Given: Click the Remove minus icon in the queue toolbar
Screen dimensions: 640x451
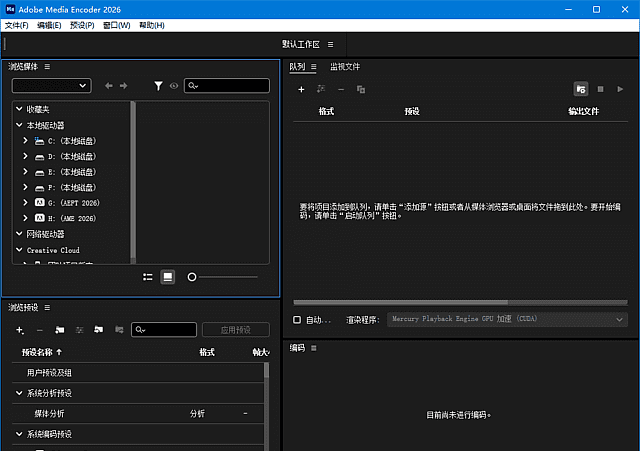Looking at the screenshot, I should [x=341, y=89].
